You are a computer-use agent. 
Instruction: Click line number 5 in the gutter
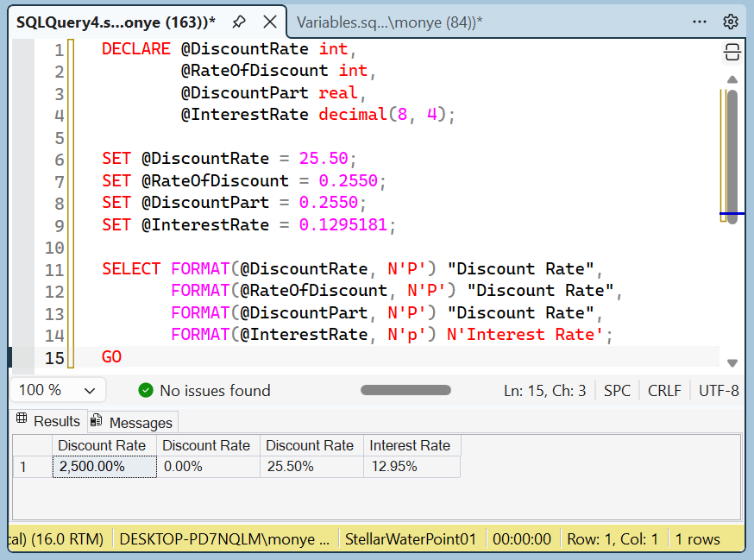click(x=60, y=138)
